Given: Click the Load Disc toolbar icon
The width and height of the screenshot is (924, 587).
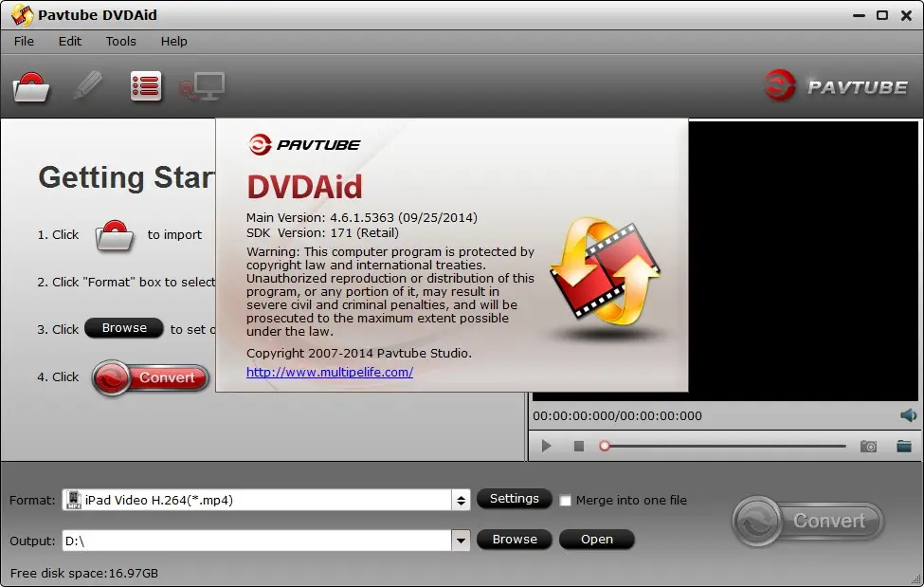Looking at the screenshot, I should coord(30,87).
